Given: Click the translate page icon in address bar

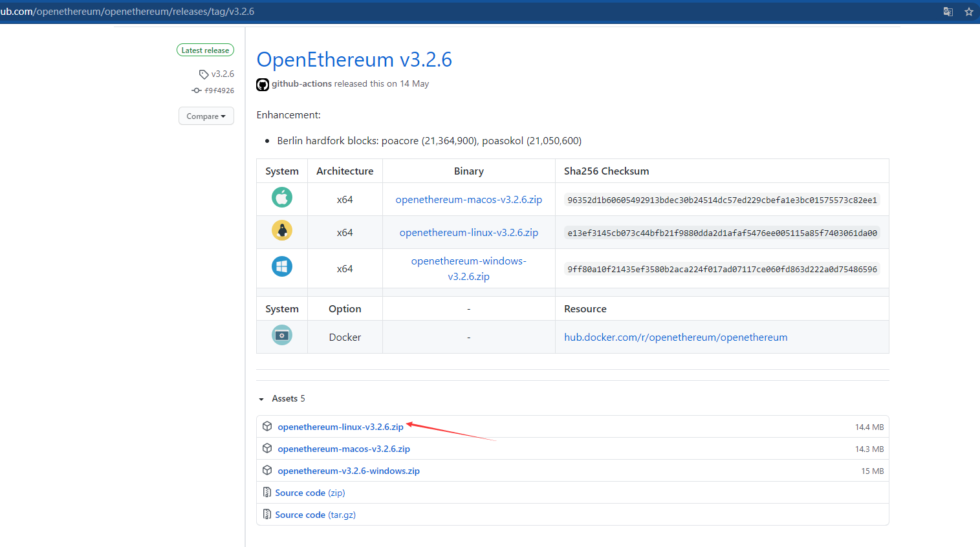Looking at the screenshot, I should 948,12.
